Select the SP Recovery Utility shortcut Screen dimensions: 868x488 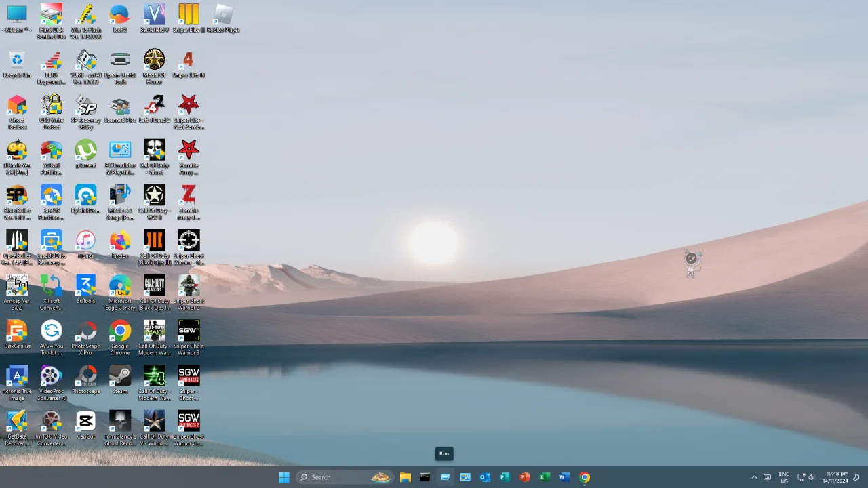point(85,112)
